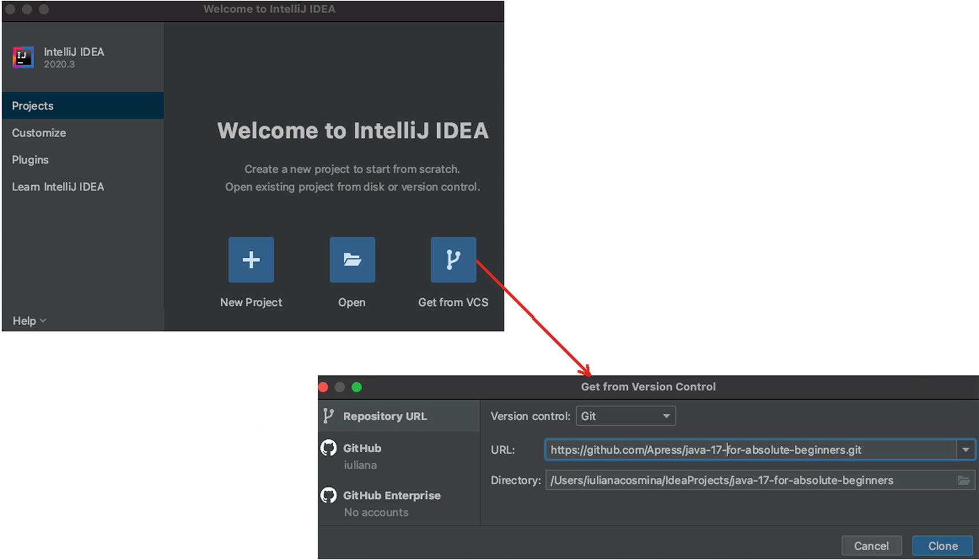The image size is (979, 560).
Task: Select GitHub Enterprise in the sidebar
Action: click(x=399, y=503)
